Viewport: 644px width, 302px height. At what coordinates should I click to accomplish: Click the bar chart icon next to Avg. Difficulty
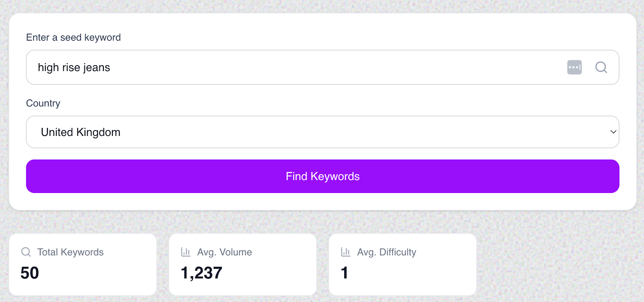coord(346,252)
